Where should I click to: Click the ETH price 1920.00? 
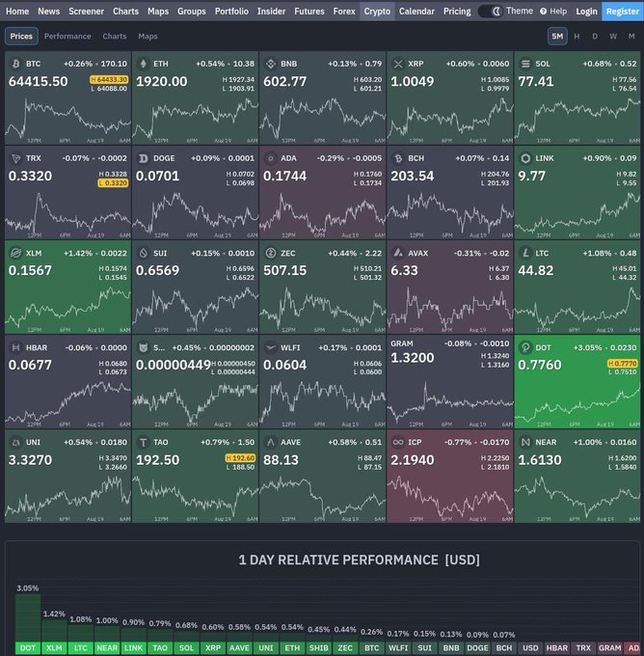pos(161,81)
